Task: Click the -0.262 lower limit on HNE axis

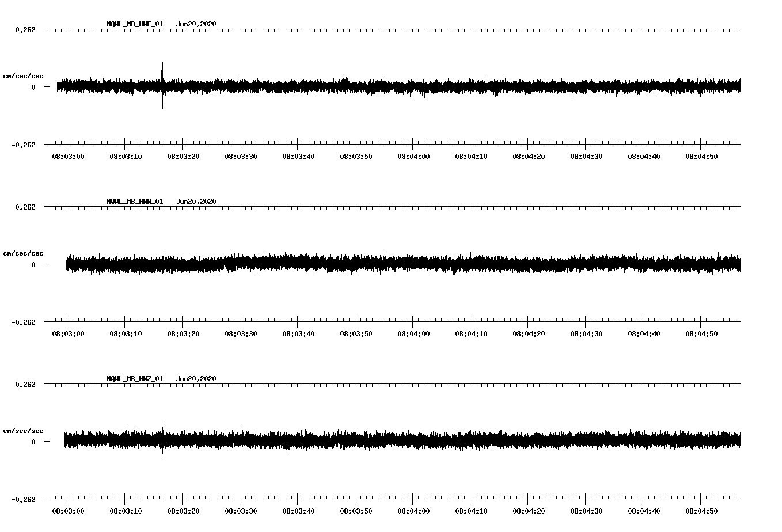Action: pyautogui.click(x=23, y=145)
